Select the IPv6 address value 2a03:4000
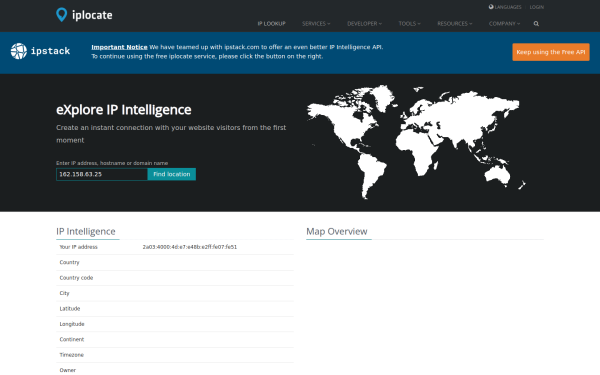 (189, 247)
